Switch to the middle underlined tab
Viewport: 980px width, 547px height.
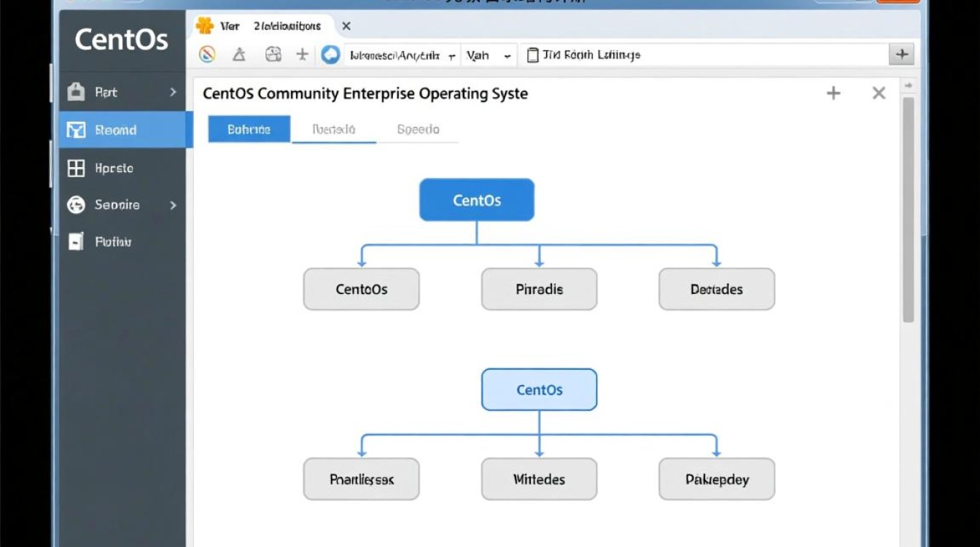[x=334, y=129]
